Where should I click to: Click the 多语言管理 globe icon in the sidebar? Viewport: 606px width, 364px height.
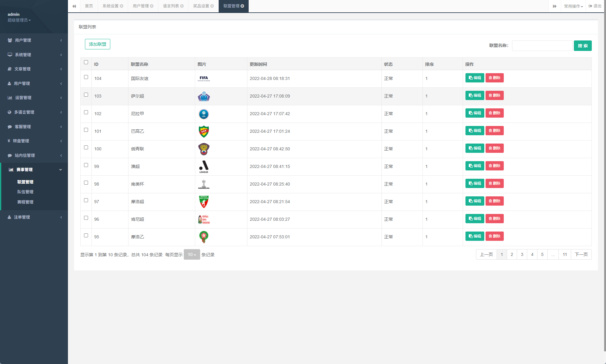(10, 112)
